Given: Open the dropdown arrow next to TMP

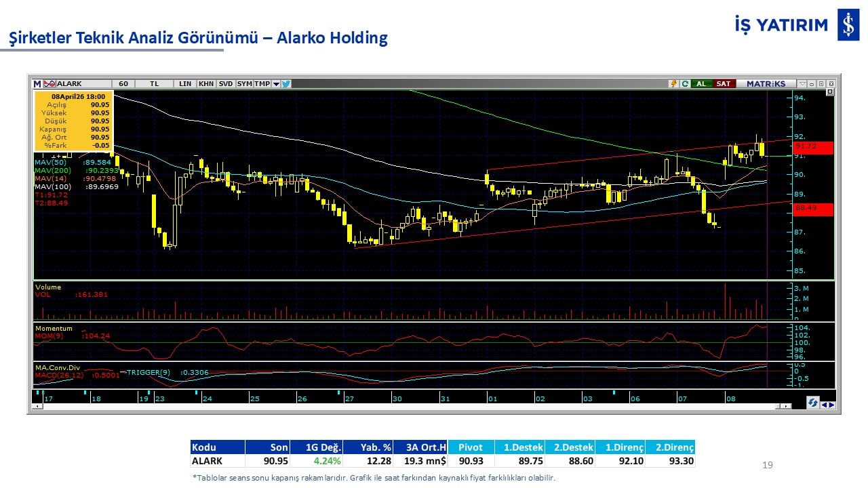Looking at the screenshot, I should click(276, 84).
